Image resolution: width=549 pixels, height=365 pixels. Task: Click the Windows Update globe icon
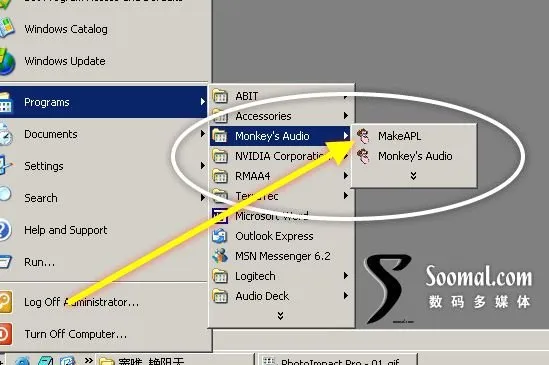tap(6, 62)
